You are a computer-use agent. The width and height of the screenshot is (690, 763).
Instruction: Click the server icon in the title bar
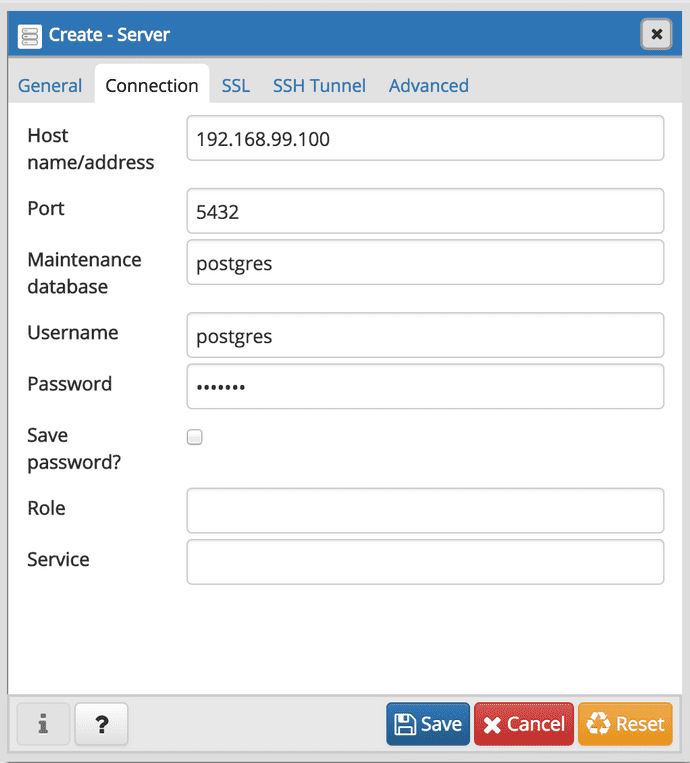coord(30,35)
